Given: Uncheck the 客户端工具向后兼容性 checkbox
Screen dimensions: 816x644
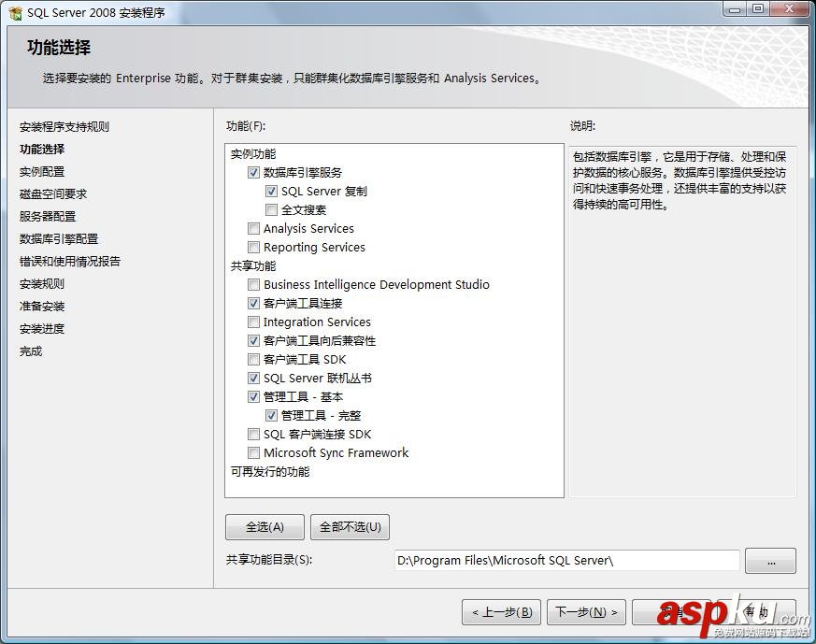Looking at the screenshot, I should 253,341.
